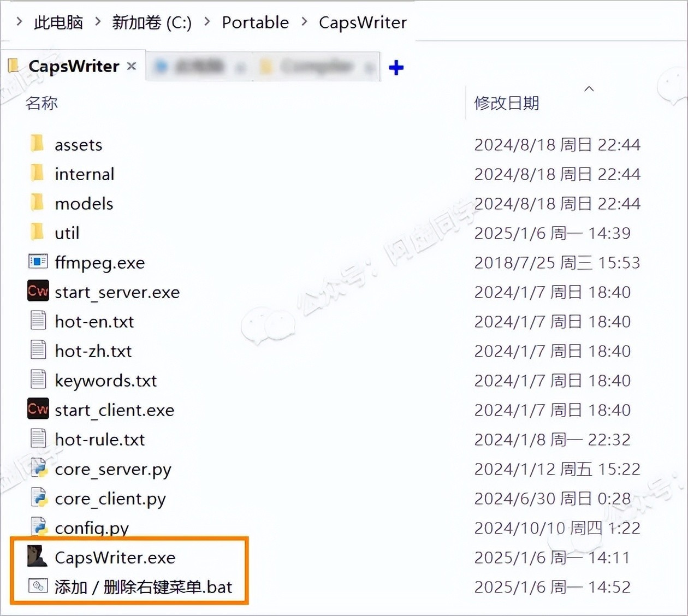Sort by 修改日期 column header
The image size is (688, 616).
coord(506,103)
